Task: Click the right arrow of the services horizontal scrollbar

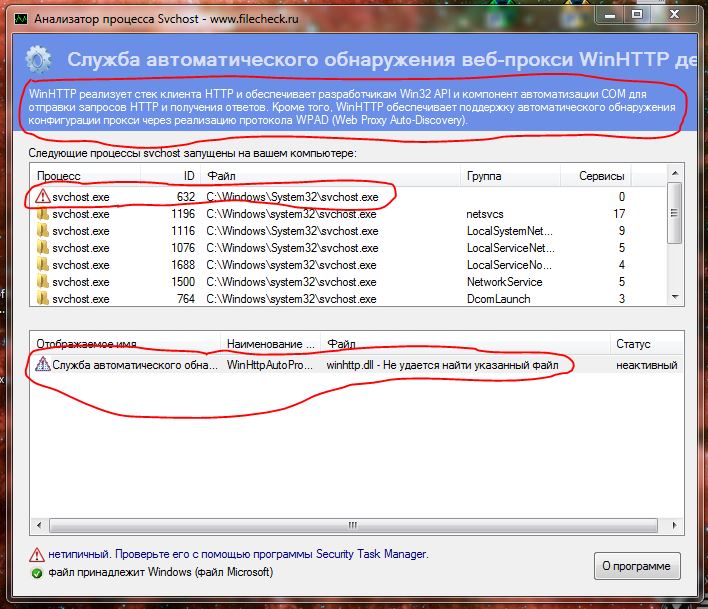Action: coord(675,525)
